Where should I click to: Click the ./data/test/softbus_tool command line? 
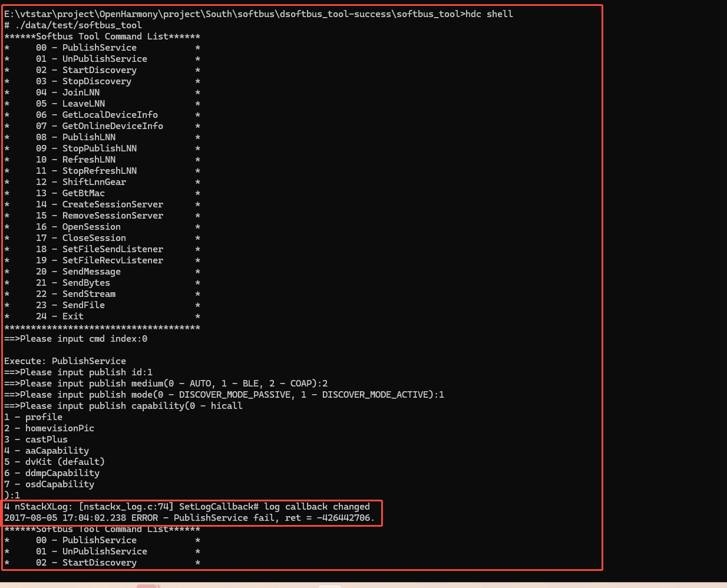(x=73, y=25)
